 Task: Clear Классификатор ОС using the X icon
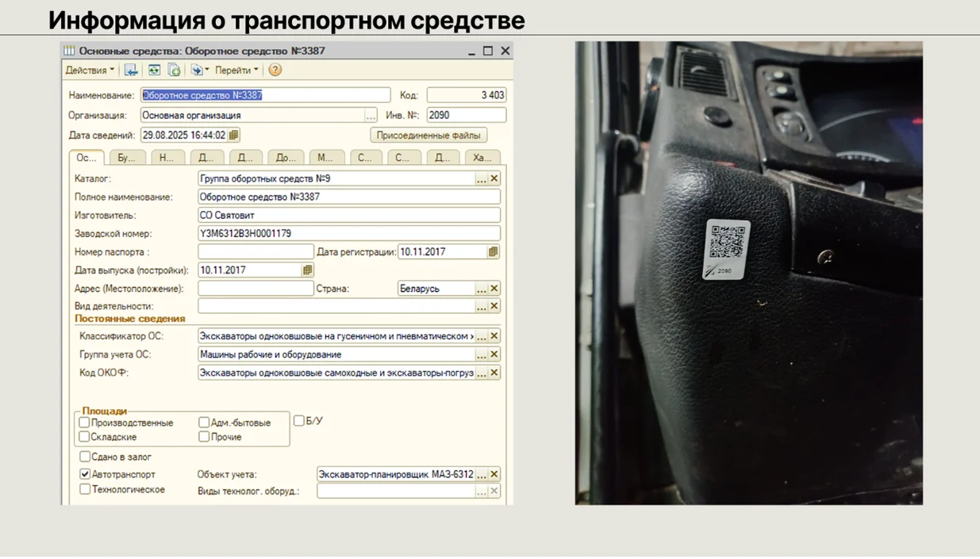click(494, 335)
